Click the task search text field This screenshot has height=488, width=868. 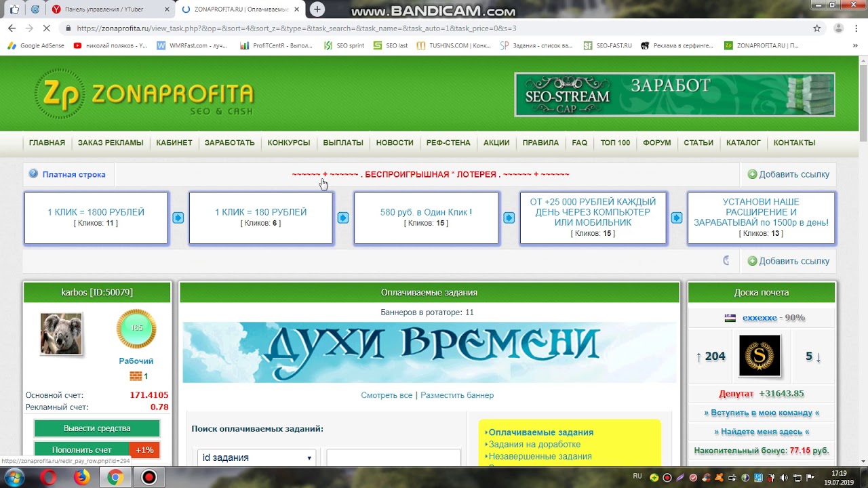[x=393, y=457]
